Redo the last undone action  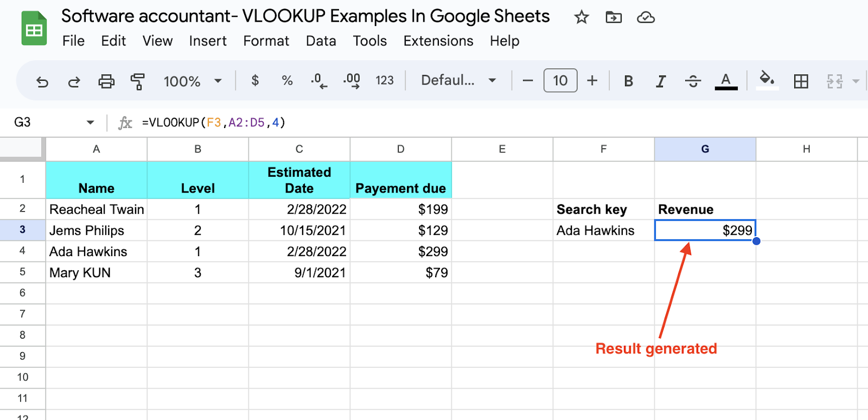click(x=74, y=81)
